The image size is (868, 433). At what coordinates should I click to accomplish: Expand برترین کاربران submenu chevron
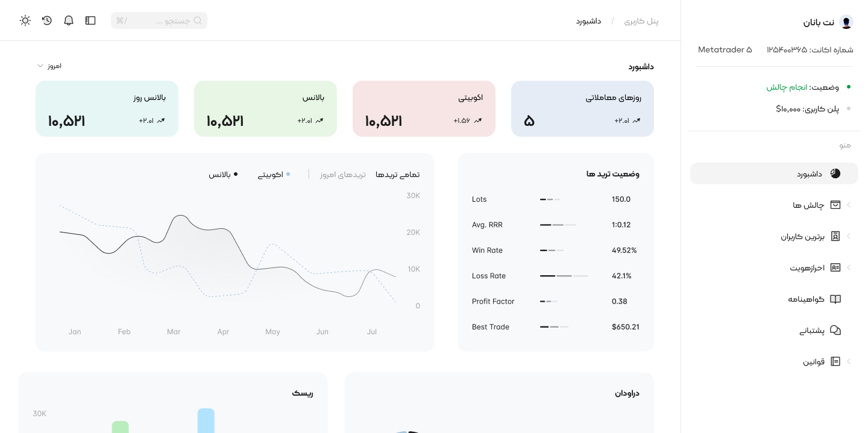(x=849, y=236)
